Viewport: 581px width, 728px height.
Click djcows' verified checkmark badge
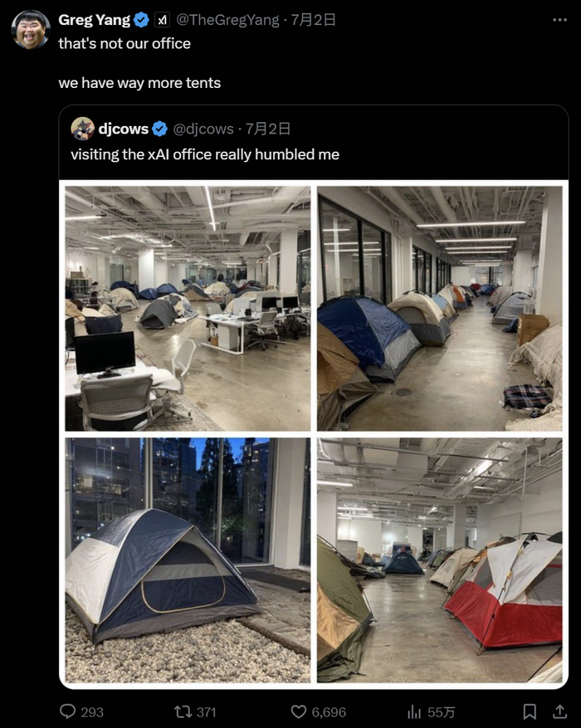[x=159, y=129]
